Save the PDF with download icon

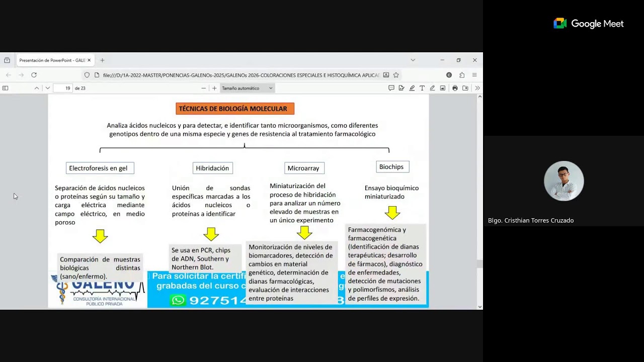click(x=465, y=88)
